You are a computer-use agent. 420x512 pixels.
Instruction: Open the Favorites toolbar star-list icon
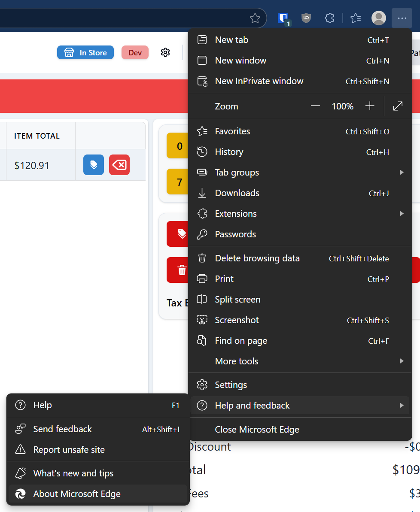coord(356,18)
